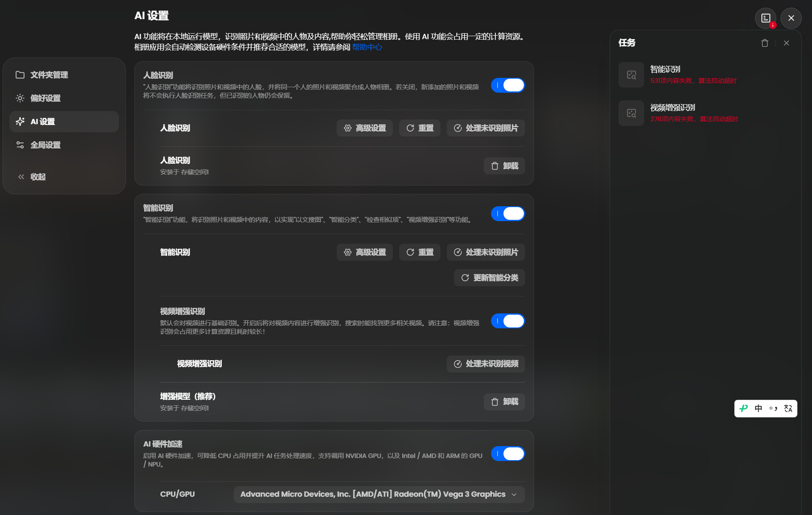812x515 pixels.
Task: Click 更新智能分类 button
Action: [x=489, y=278]
